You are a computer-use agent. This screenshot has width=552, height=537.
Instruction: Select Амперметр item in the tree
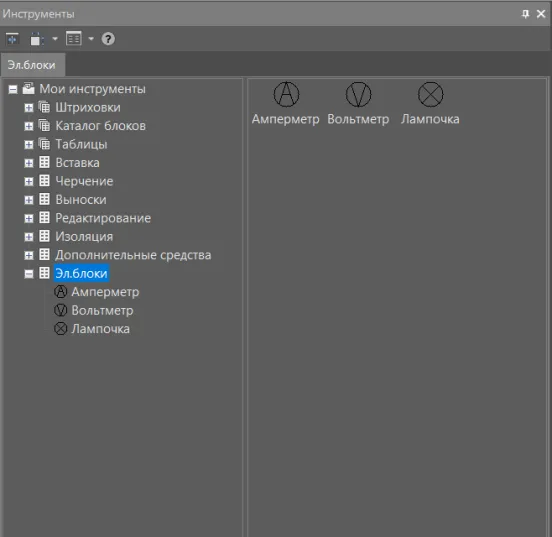(105, 292)
